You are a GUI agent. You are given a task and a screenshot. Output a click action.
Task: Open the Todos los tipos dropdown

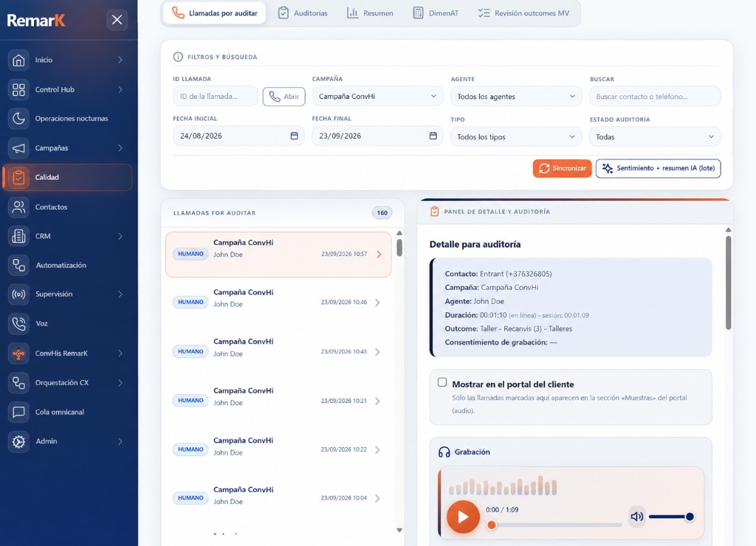(516, 136)
